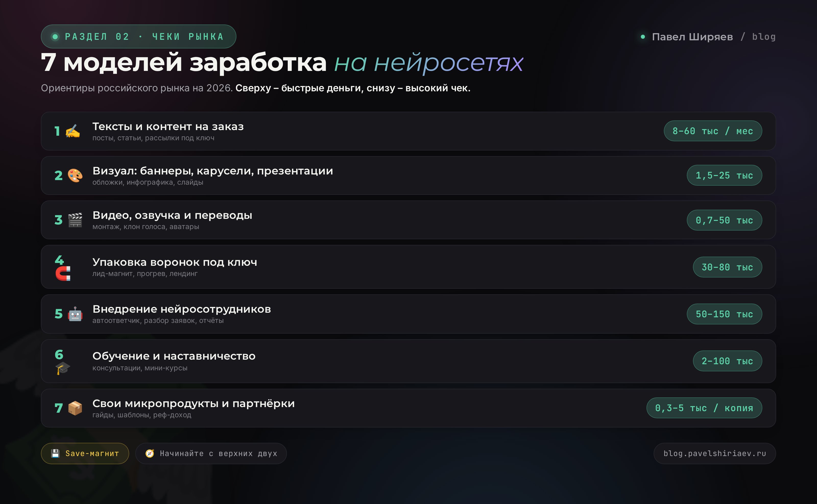
Task: Click the Начинайте с верхних двух pill
Action: 211,453
